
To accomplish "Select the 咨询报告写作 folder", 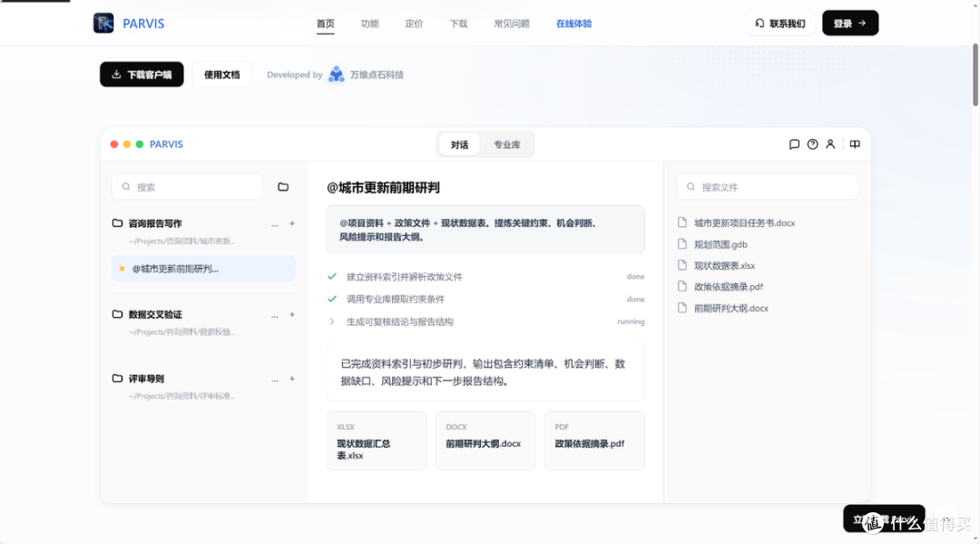I will coord(155,223).
